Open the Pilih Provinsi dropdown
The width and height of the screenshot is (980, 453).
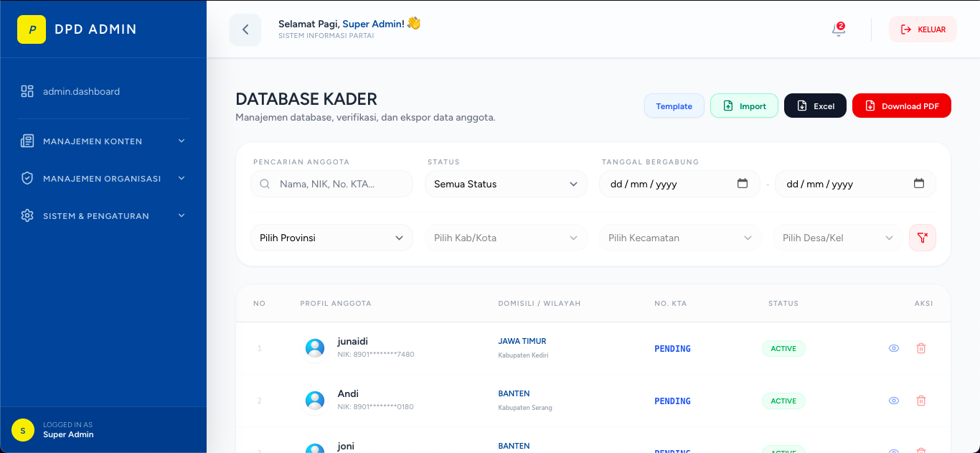tap(331, 238)
